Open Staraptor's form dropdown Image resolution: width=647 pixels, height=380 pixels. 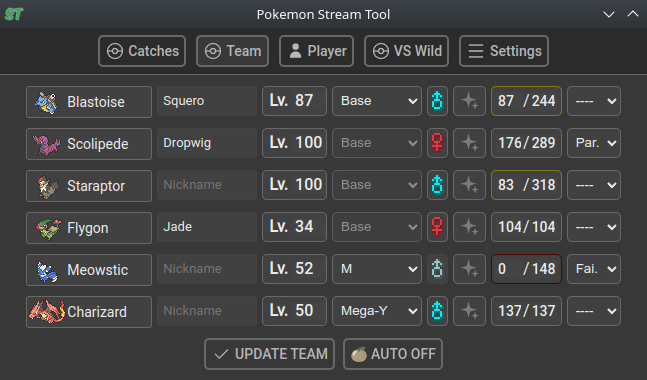(377, 185)
